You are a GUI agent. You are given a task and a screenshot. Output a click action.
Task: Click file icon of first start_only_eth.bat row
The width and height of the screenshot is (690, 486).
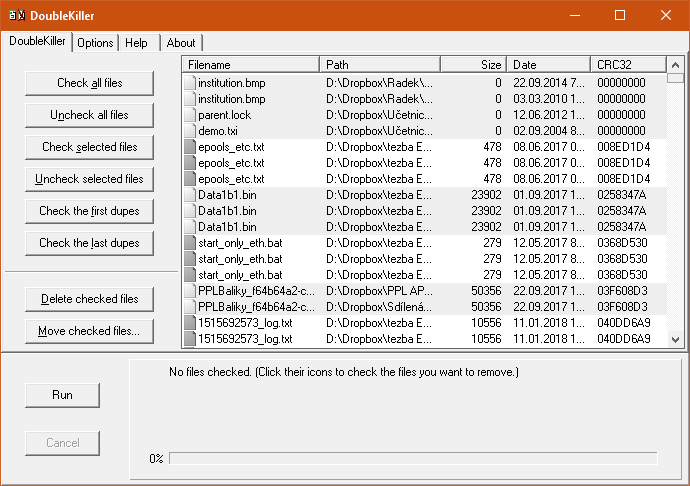190,243
